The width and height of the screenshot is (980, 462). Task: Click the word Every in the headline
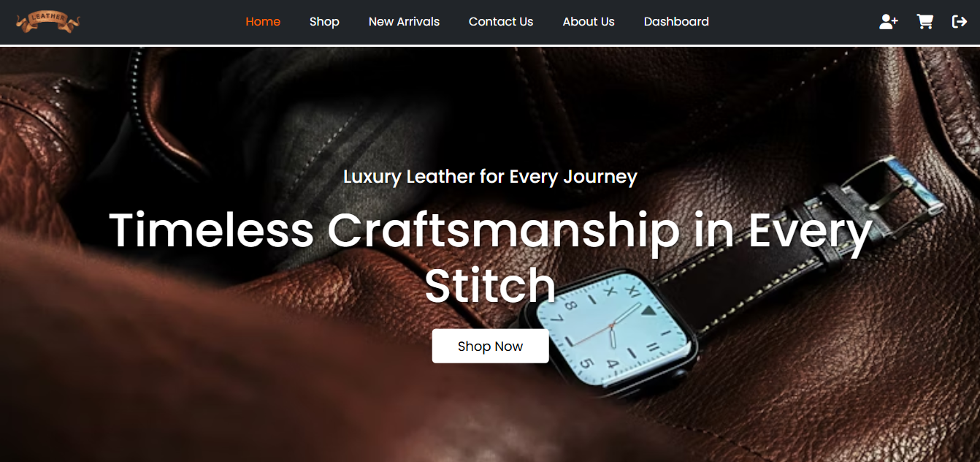(x=810, y=232)
